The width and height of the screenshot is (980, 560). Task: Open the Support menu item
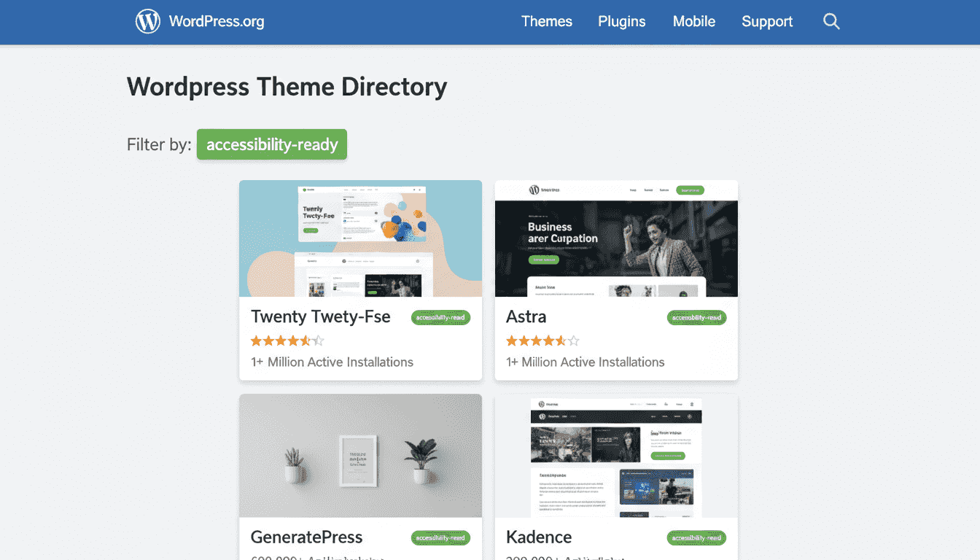(767, 21)
